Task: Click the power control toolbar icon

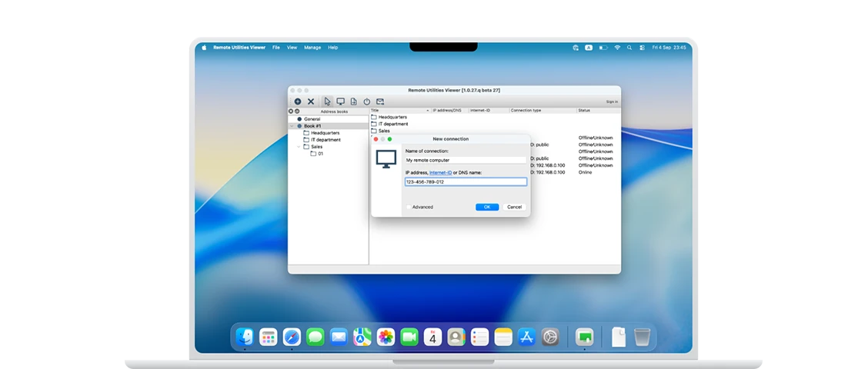Action: pyautogui.click(x=366, y=101)
